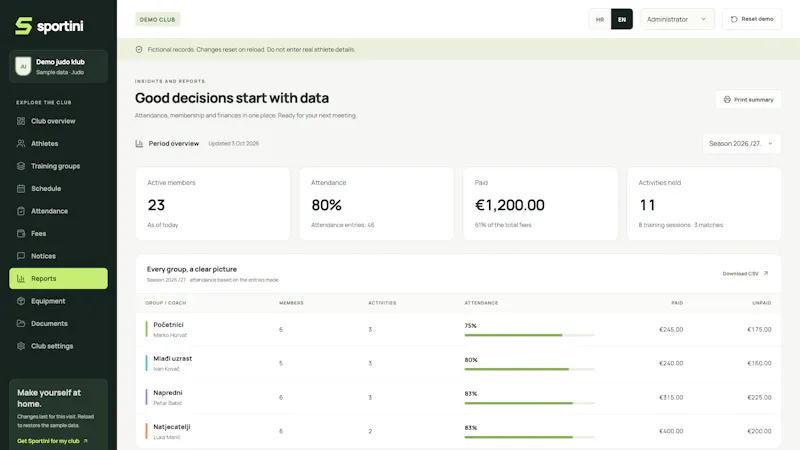Select Fees in the sidebar
The height and width of the screenshot is (450, 800).
click(x=58, y=233)
